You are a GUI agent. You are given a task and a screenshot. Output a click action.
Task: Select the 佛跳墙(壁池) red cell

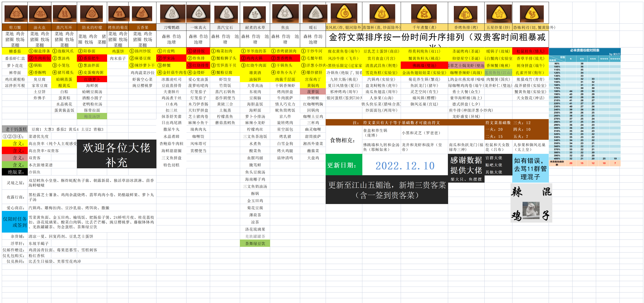(424, 65)
